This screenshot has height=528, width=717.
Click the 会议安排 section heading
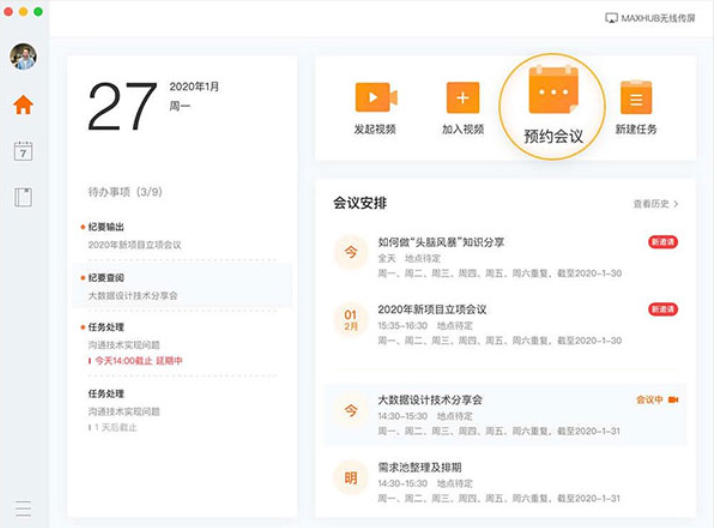point(359,203)
